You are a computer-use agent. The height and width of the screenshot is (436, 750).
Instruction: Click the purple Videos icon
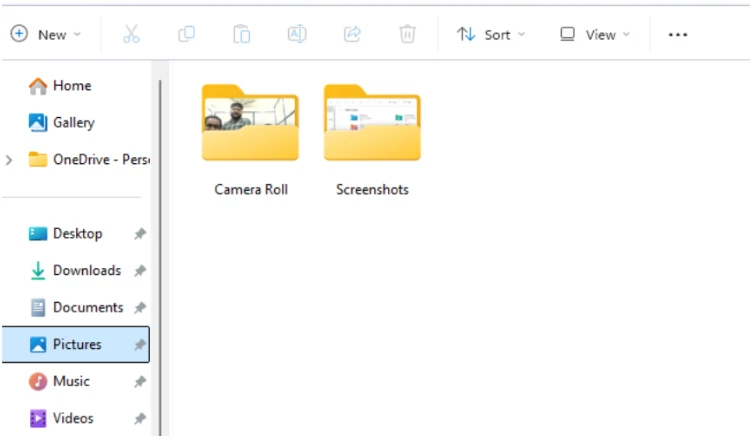(x=38, y=418)
